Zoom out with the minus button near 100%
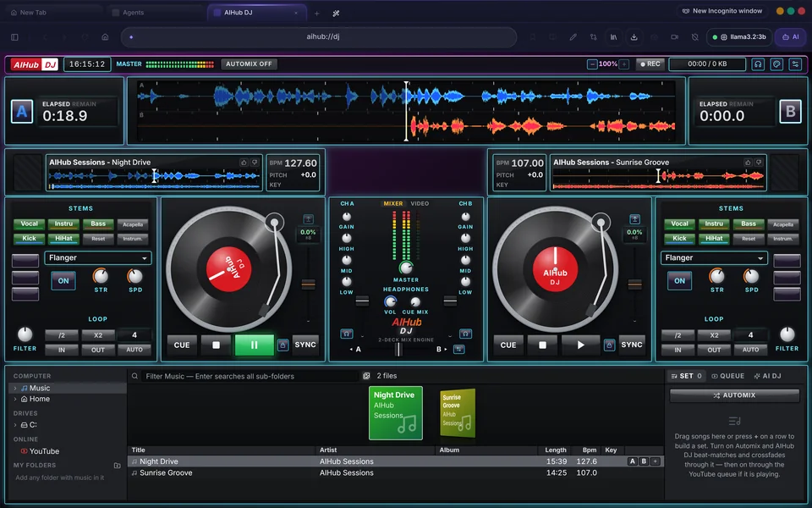 pos(592,64)
